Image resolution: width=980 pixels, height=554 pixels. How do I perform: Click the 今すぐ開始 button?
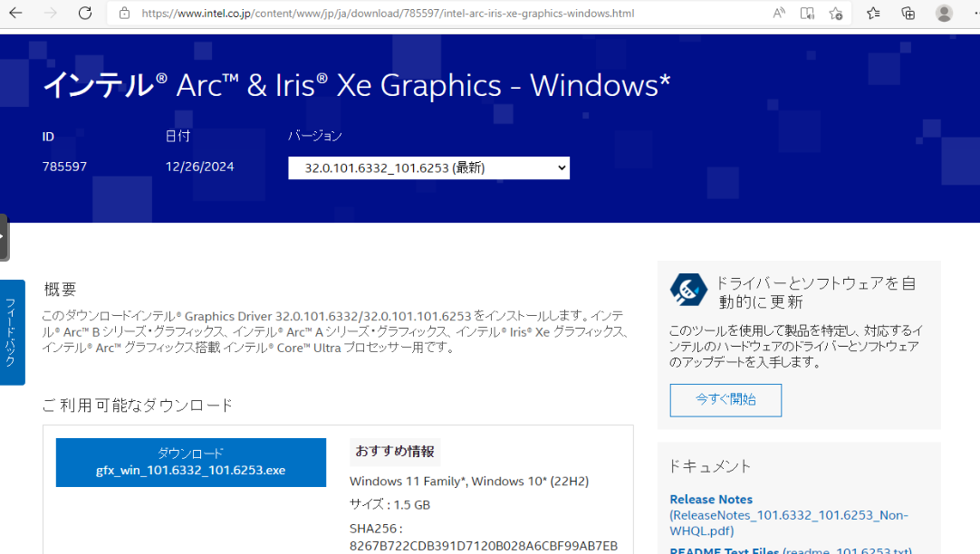[725, 399]
